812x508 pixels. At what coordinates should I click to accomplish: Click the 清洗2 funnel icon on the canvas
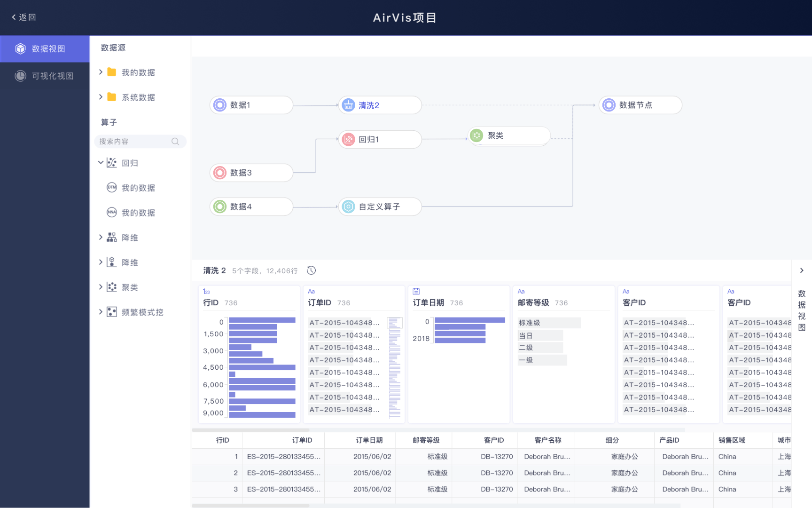point(348,105)
